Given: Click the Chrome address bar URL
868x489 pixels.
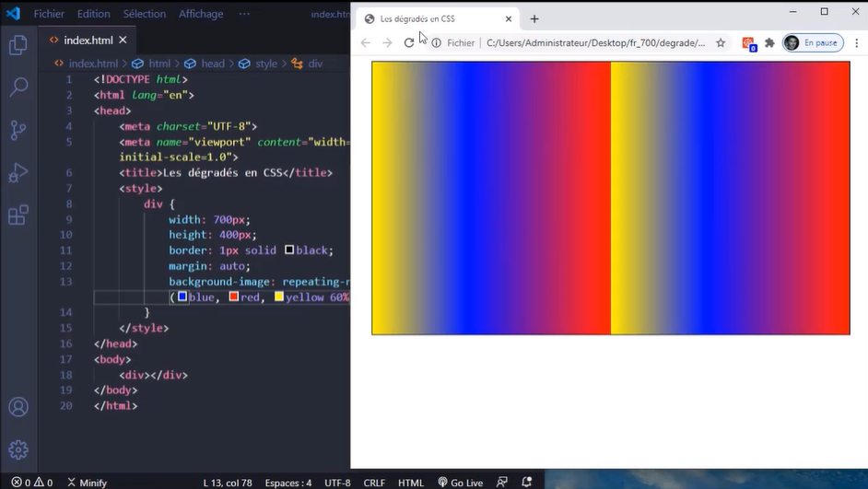Looking at the screenshot, I should point(595,42).
